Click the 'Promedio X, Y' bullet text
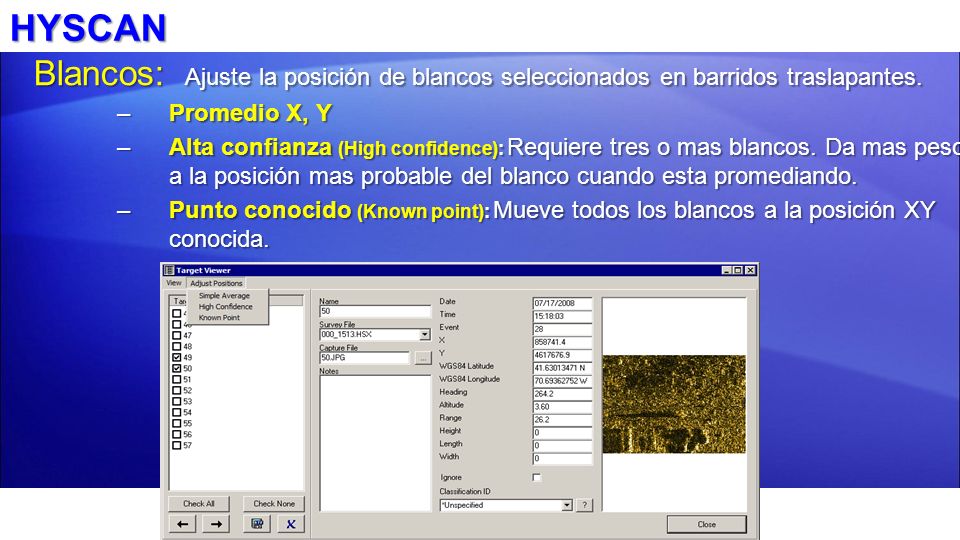 [x=250, y=113]
